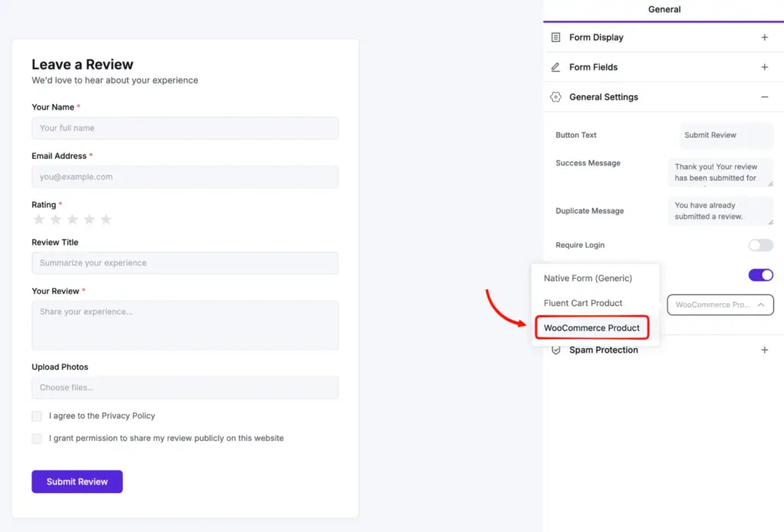The height and width of the screenshot is (532, 784).
Task: Turn off the enabled purple toggle
Action: (x=760, y=275)
